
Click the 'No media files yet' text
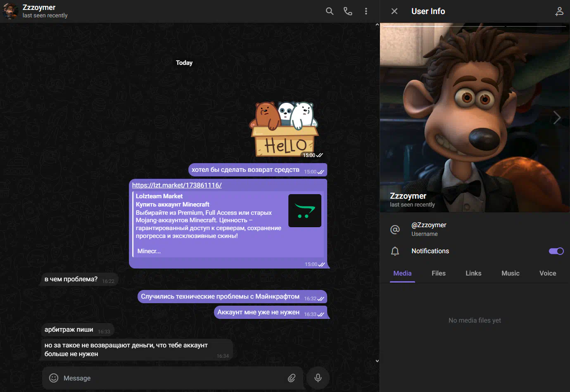click(x=475, y=321)
